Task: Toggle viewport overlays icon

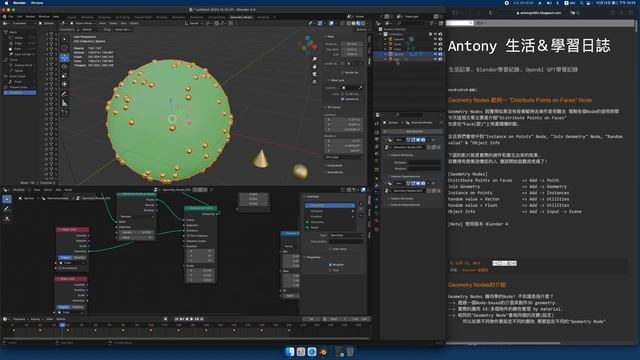Action: pos(331,23)
